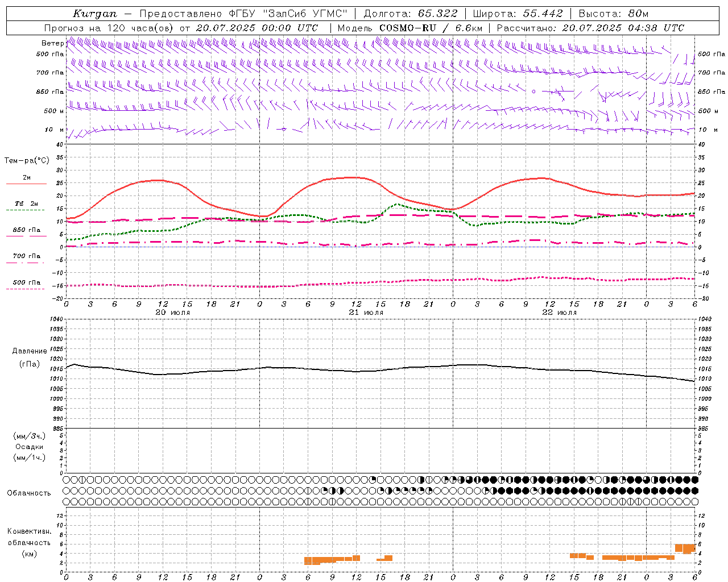Click right-side '10 м' wind level label
The height and width of the screenshot is (582, 728).
(x=708, y=130)
